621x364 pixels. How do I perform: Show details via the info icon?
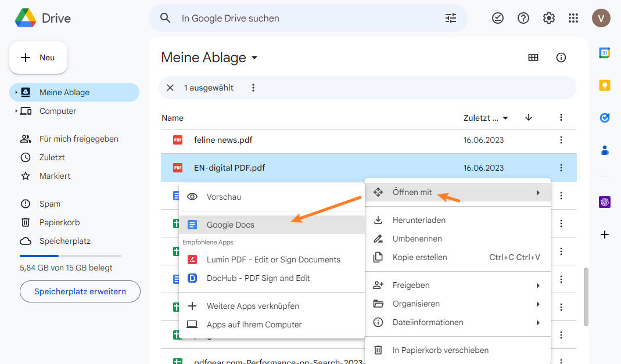pos(561,58)
